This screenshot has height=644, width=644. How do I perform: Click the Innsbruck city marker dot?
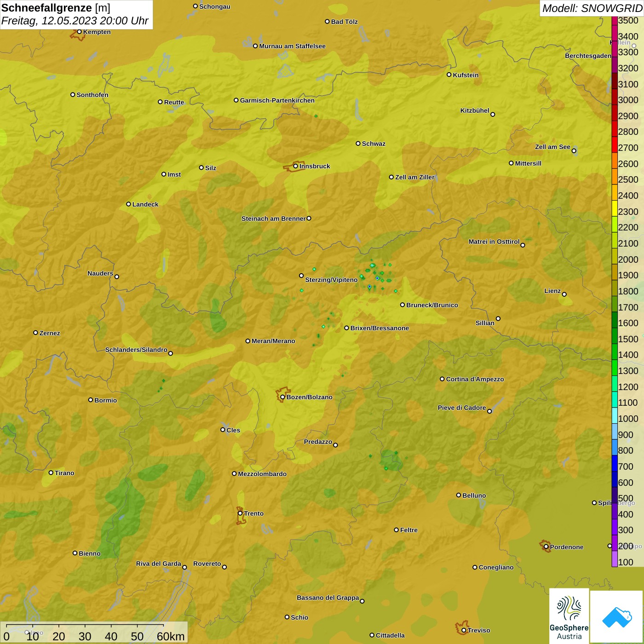(295, 166)
